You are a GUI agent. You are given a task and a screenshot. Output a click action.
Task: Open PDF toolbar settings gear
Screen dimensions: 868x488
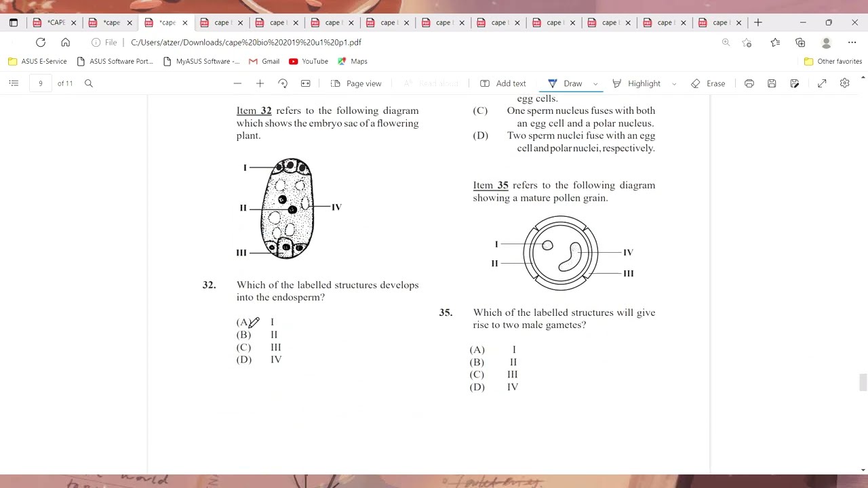click(844, 83)
